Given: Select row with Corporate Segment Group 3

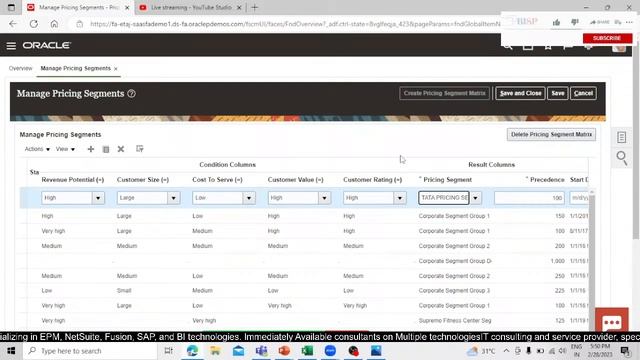Looking at the screenshot, I should click(304, 291).
